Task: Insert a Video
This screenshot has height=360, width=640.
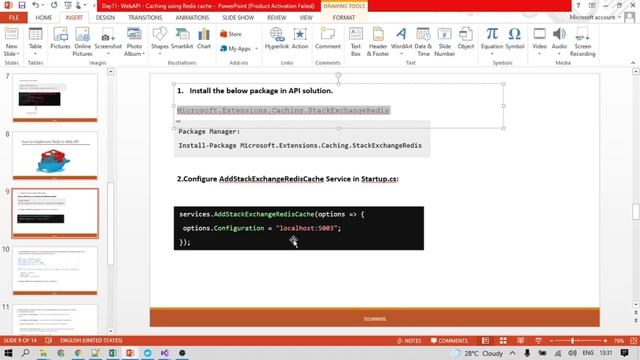Action: coord(540,42)
